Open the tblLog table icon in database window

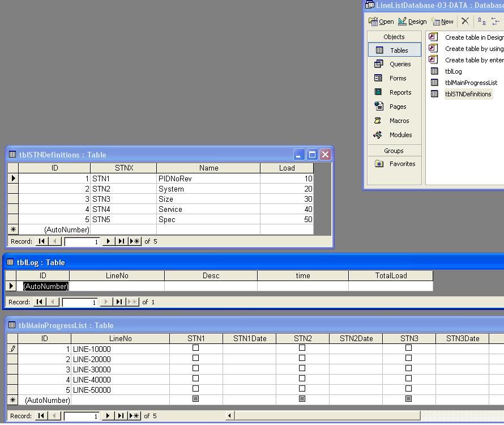click(x=434, y=71)
